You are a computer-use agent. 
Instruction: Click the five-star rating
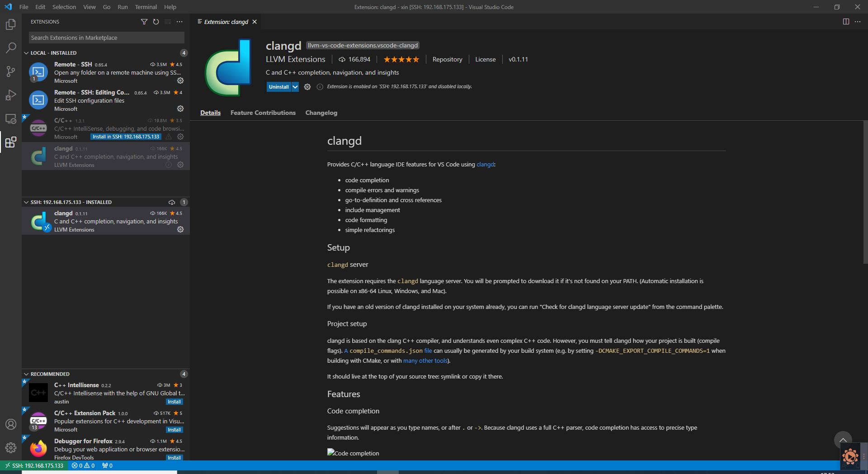(x=401, y=59)
